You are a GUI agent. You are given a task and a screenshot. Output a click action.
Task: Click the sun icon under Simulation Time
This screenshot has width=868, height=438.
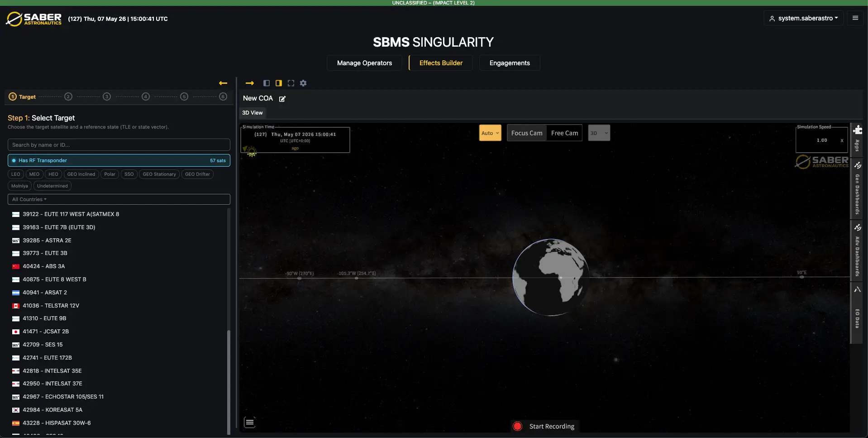coord(252,152)
